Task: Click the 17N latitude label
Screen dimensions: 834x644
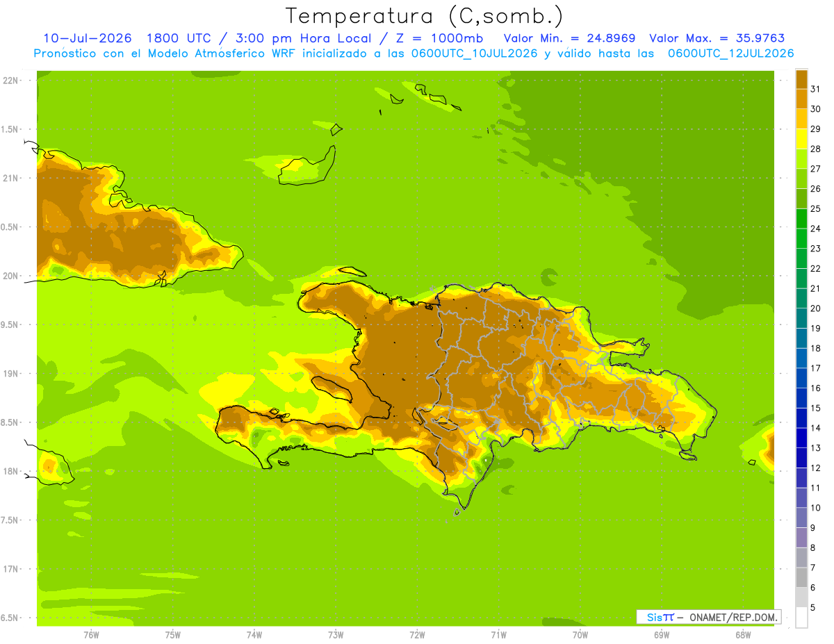Action: coord(10,569)
